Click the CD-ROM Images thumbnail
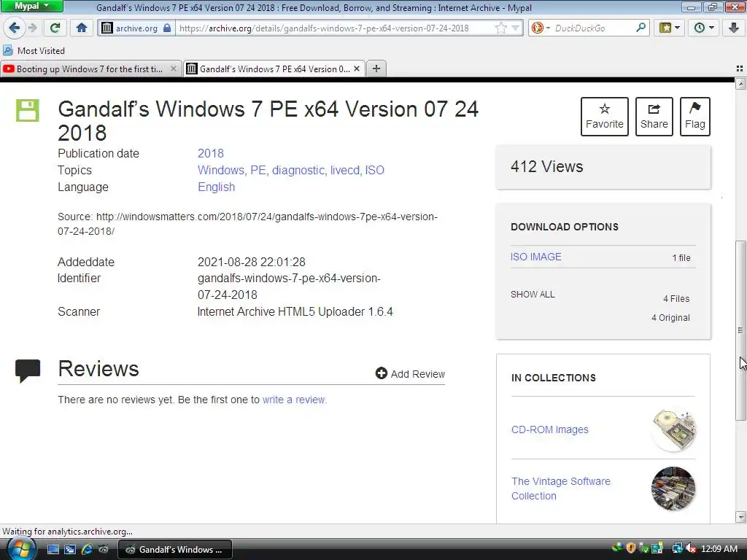Screen dimensions: 747x560 [x=673, y=429]
